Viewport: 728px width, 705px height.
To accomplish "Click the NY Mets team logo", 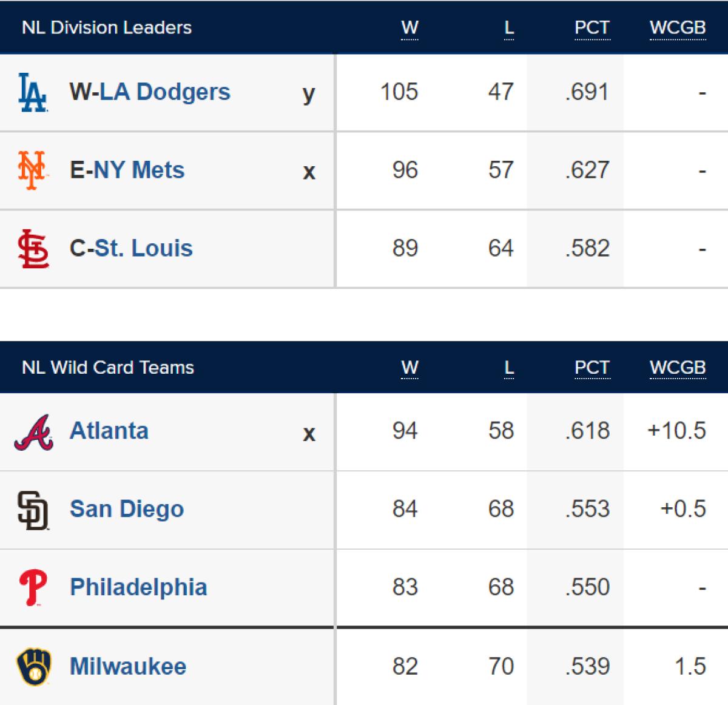I will 32,170.
